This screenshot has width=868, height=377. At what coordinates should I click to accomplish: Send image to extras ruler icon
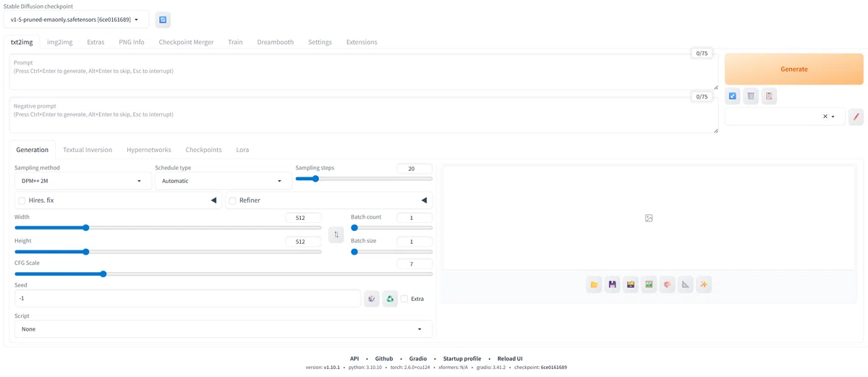pyautogui.click(x=686, y=284)
